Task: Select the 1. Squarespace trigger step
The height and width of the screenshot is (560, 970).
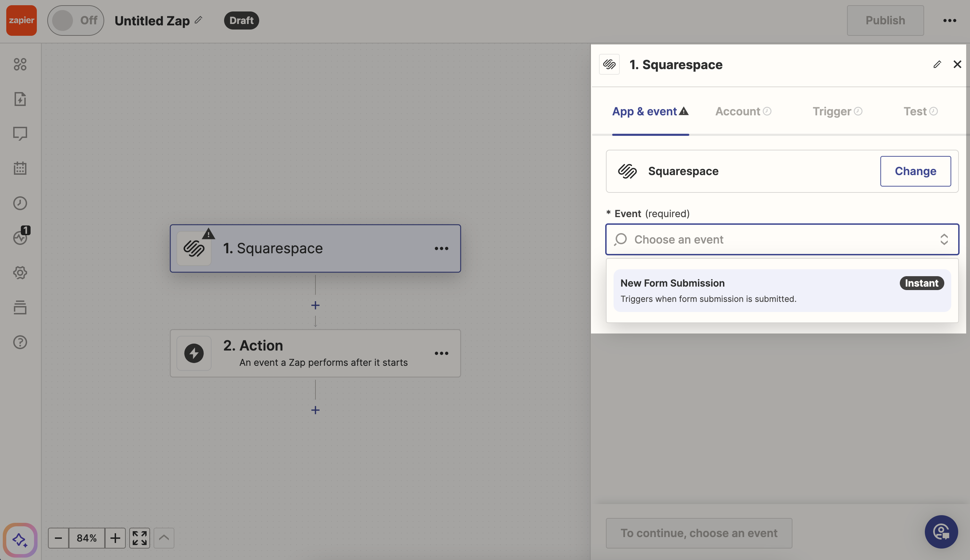Action: [x=315, y=248]
